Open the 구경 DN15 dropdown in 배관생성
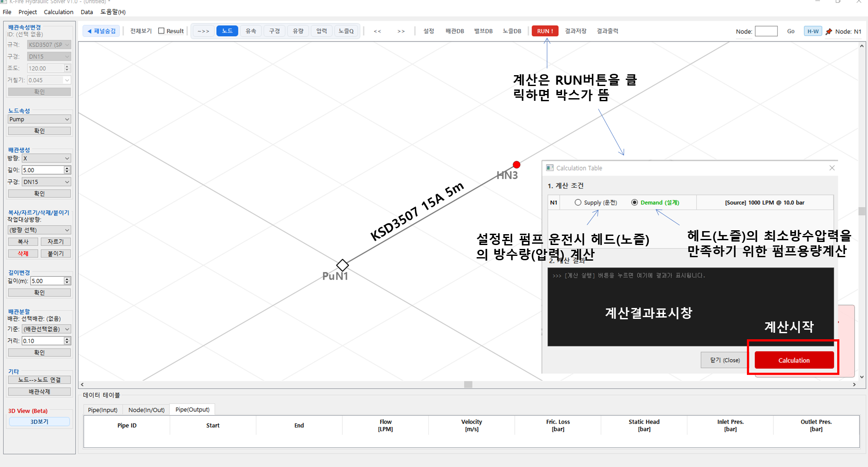868x467 pixels. coord(46,182)
